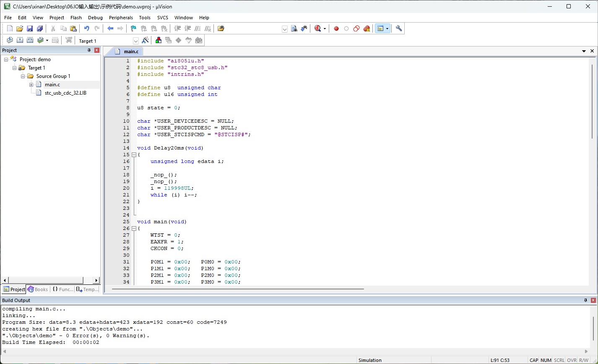Open the Target 1 dropdown
The width and height of the screenshot is (598, 364).
click(136, 41)
